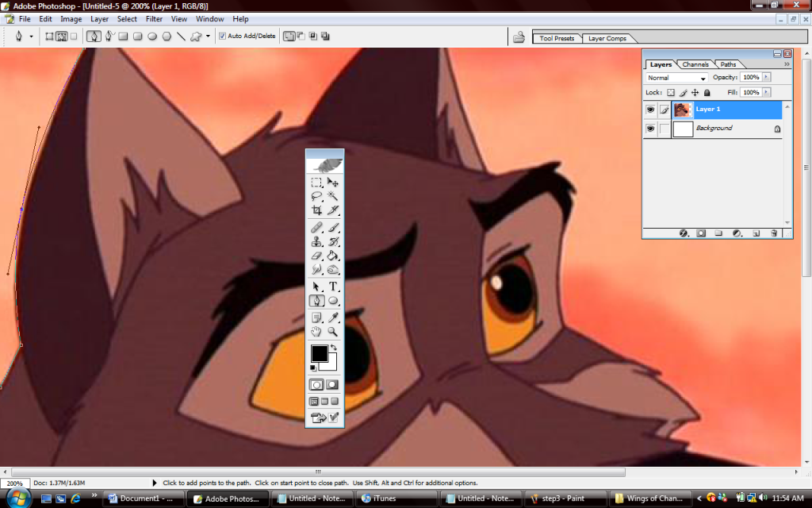Select the Eyedropper tool

tap(333, 317)
